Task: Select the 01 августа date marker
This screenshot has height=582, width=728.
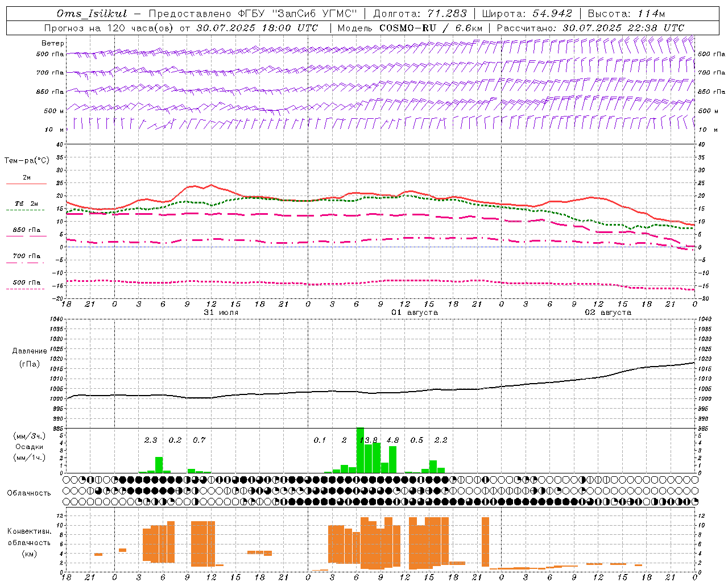Action: [415, 313]
